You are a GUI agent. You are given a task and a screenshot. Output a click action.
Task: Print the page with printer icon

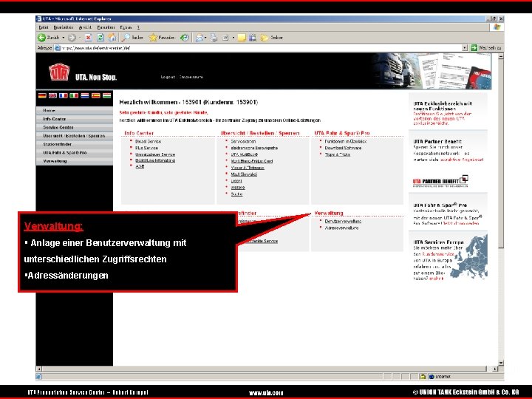(214, 38)
